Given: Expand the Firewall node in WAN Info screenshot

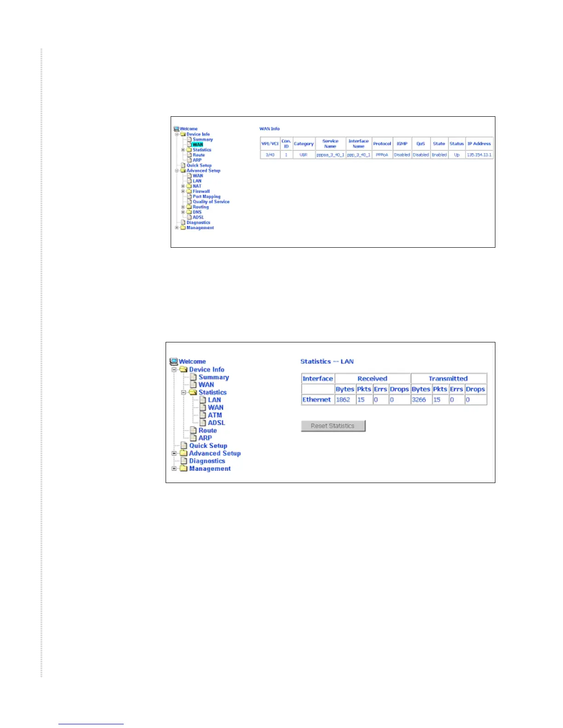Looking at the screenshot, I should tap(183, 191).
